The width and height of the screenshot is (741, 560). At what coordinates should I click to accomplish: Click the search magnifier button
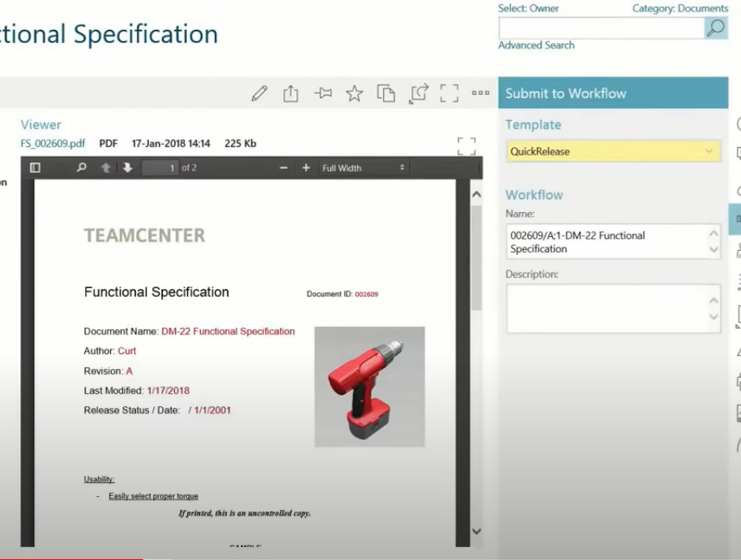716,28
